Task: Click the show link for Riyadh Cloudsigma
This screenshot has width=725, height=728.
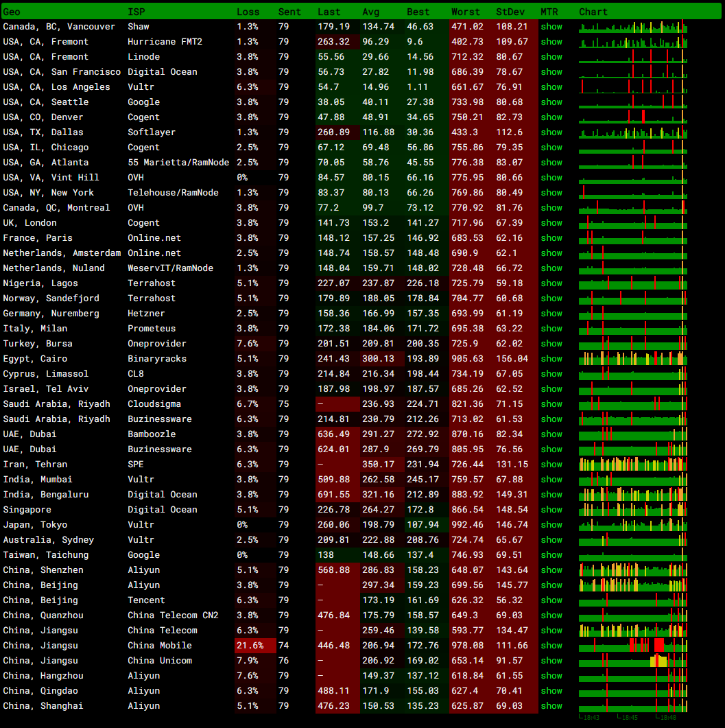Action: [551, 404]
